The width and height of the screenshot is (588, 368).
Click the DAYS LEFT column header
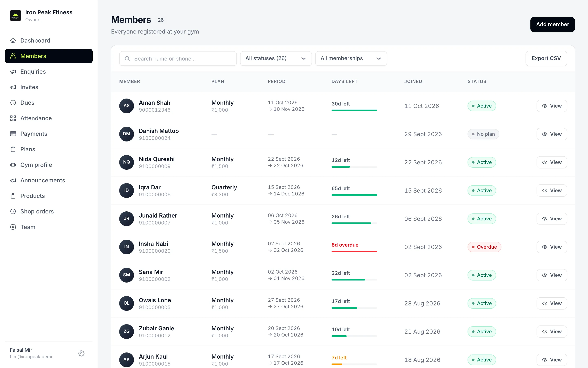point(344,82)
